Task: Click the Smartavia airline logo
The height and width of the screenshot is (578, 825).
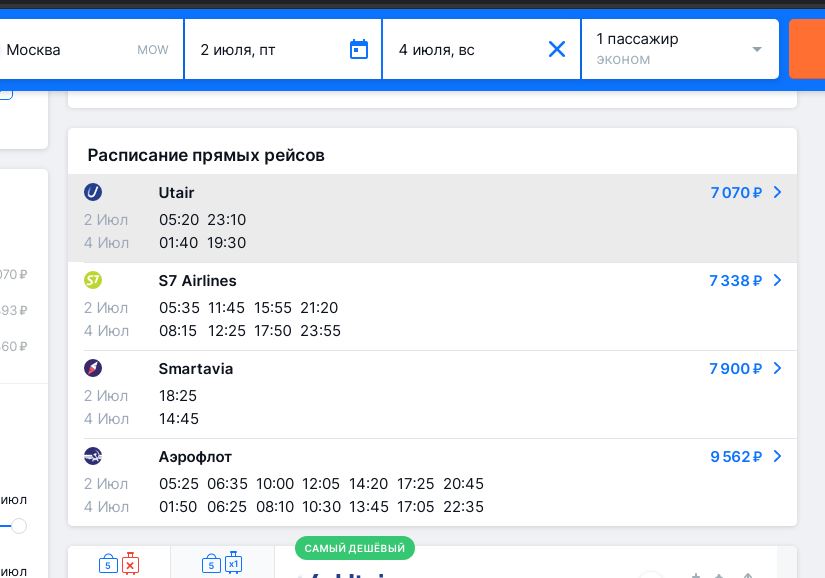Action: (x=93, y=368)
